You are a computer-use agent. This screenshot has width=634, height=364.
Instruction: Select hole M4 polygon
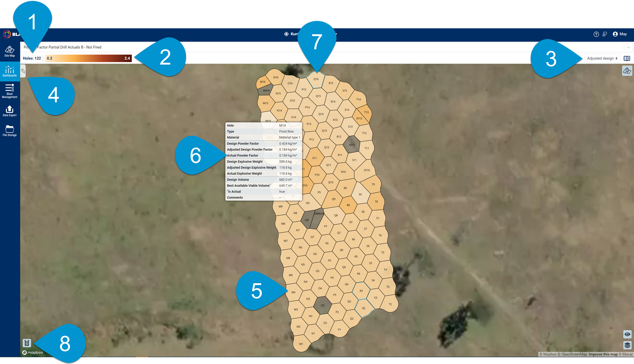[x=293, y=292]
